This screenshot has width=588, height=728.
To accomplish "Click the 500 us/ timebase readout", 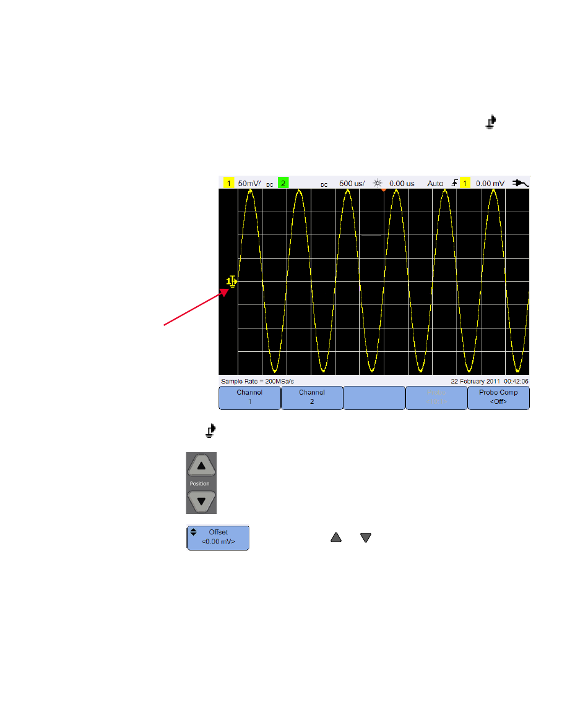I will coord(352,184).
